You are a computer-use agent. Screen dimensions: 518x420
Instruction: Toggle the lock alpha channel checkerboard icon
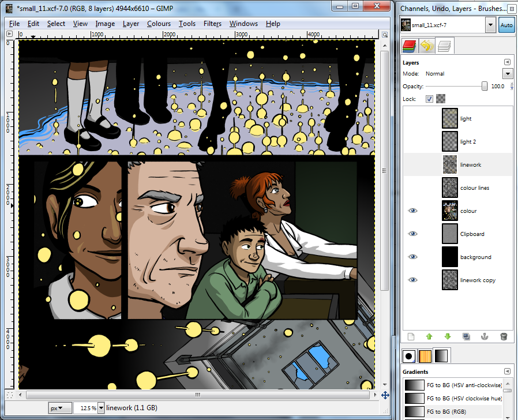tap(441, 99)
